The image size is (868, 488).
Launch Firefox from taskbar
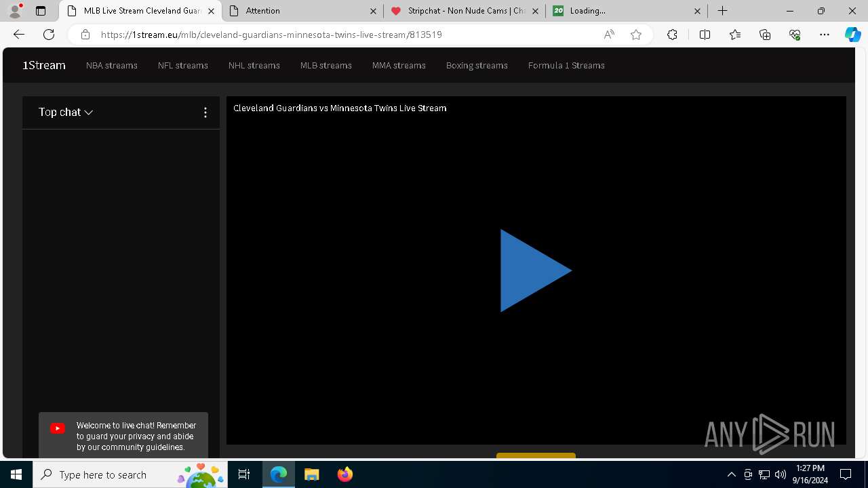[345, 474]
